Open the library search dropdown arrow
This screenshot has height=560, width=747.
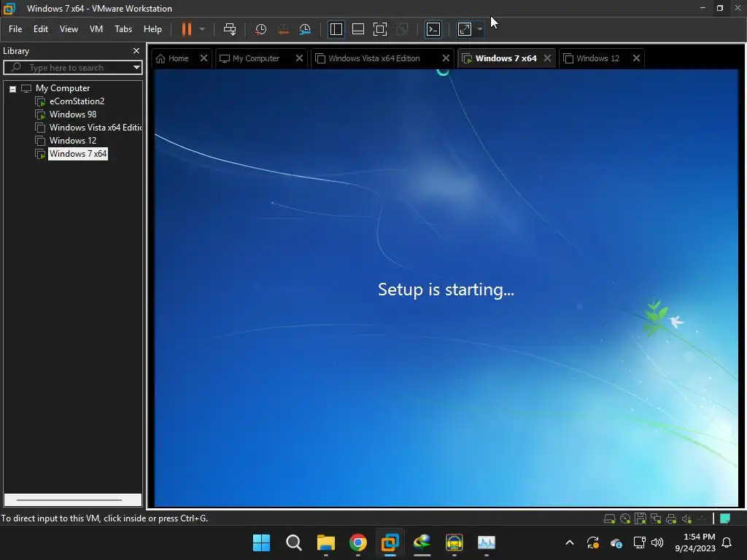(x=136, y=68)
